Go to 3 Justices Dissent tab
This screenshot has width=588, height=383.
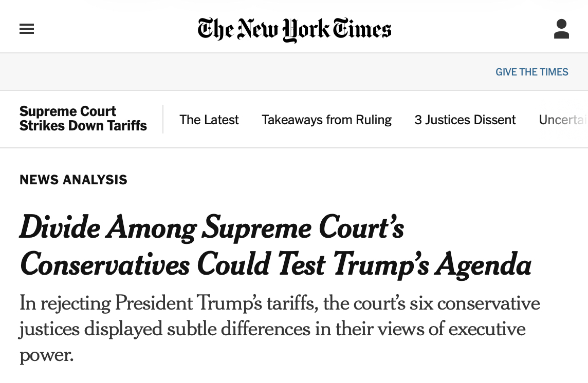coord(465,120)
